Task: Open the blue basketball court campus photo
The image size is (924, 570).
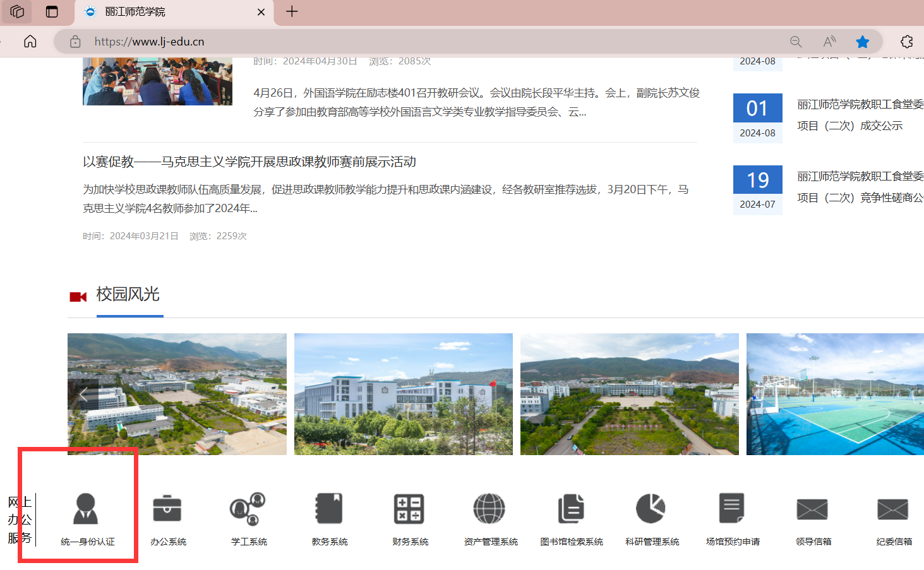Action: [x=834, y=394]
